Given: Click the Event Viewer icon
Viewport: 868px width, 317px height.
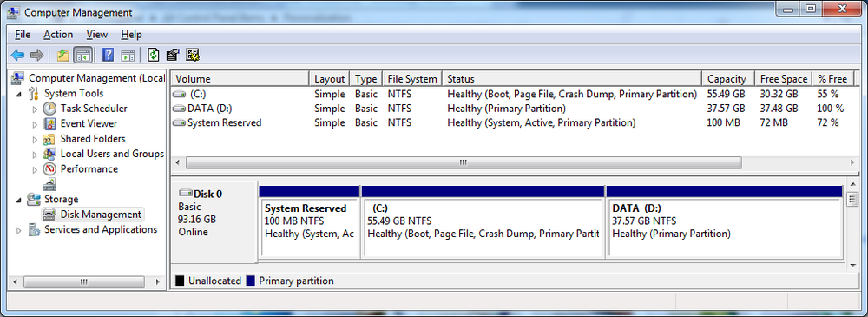Looking at the screenshot, I should click(49, 123).
